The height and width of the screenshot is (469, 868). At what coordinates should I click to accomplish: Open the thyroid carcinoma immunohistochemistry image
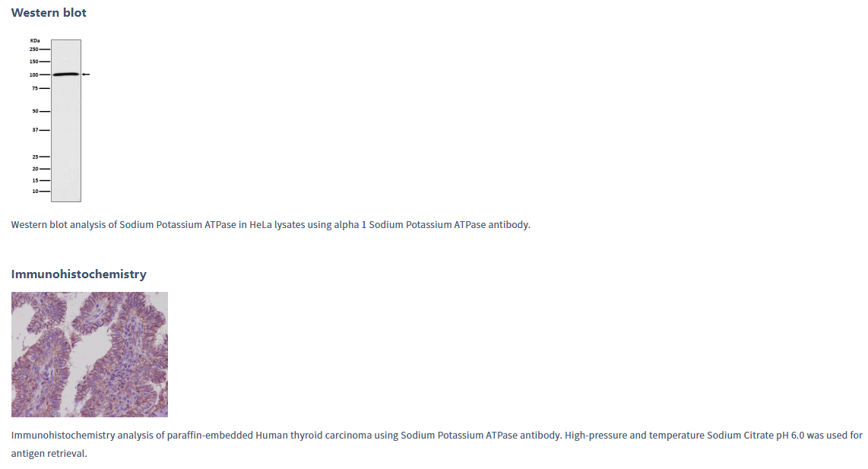[x=90, y=354]
